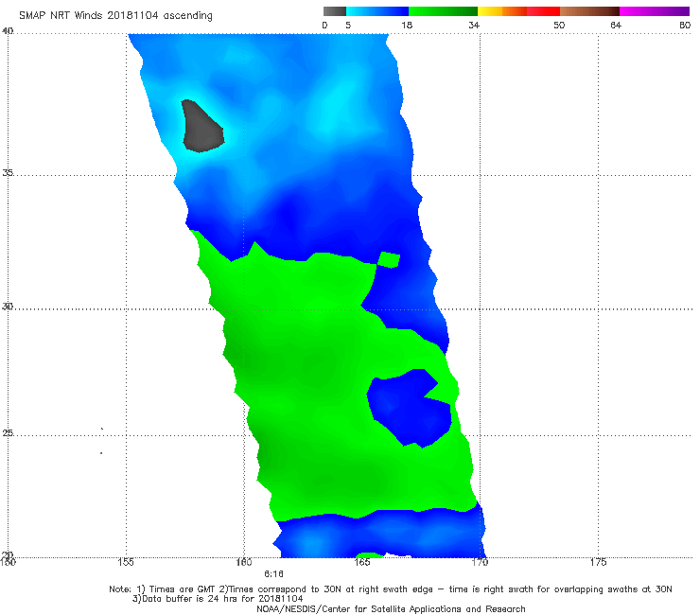The image size is (700, 615).
Task: Click the small isolated green patch near 32N
Action: click(390, 260)
